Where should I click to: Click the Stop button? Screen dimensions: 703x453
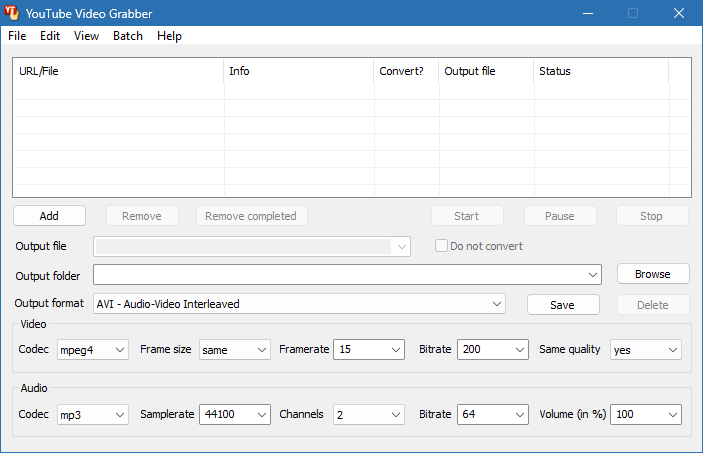652,216
